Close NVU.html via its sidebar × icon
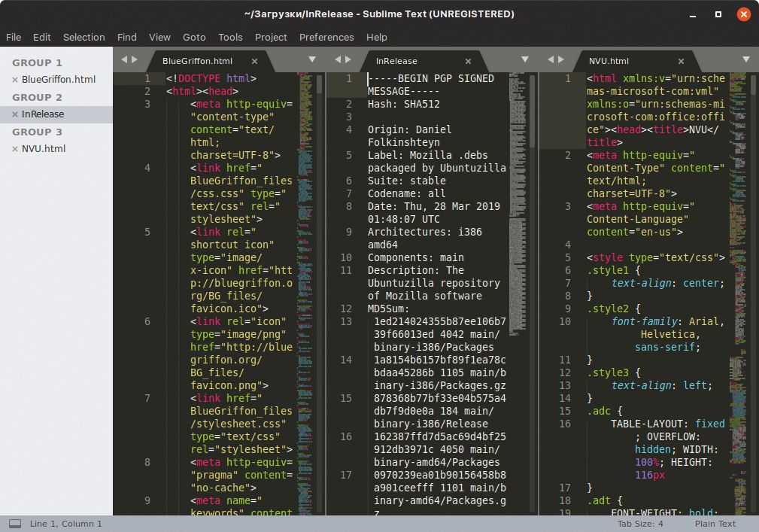This screenshot has height=532, width=759. [x=14, y=148]
